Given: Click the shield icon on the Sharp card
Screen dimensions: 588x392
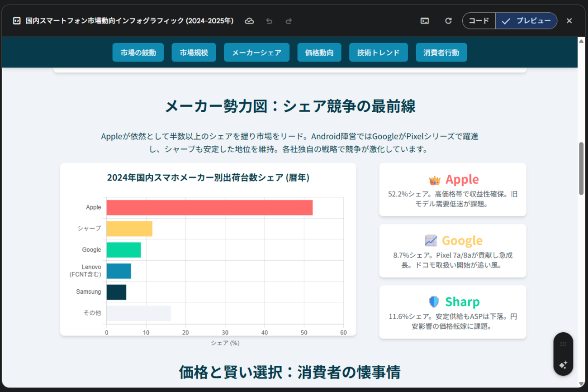Looking at the screenshot, I should click(434, 302).
